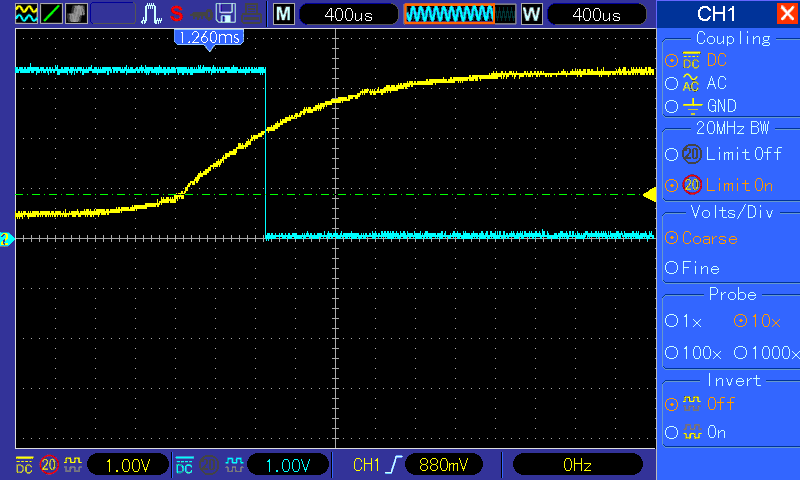Click the CH1 DC coupling status icon
The height and width of the screenshot is (480, 800).
click(x=24, y=465)
